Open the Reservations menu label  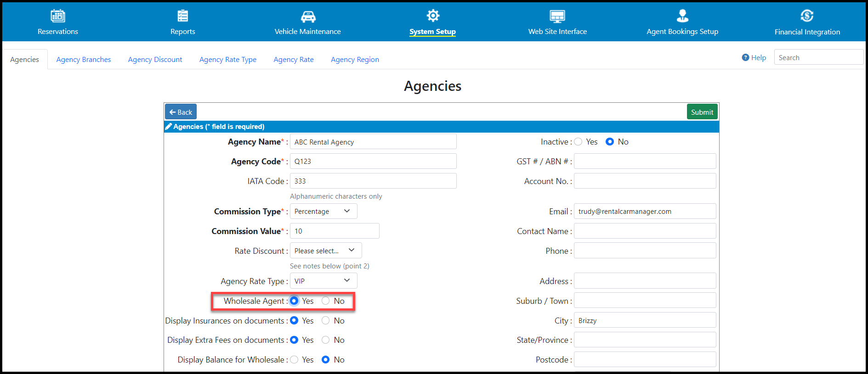(58, 32)
